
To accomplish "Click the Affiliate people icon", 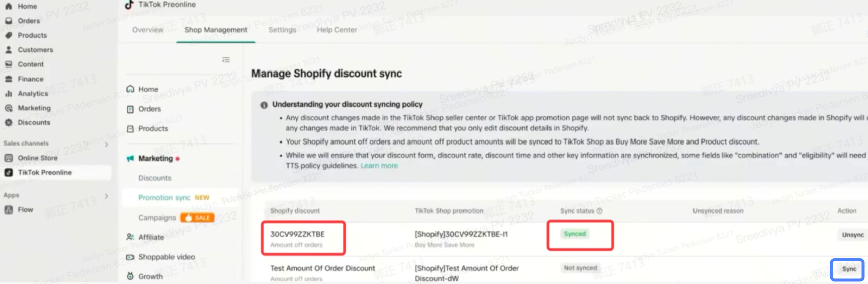I will [x=130, y=237].
